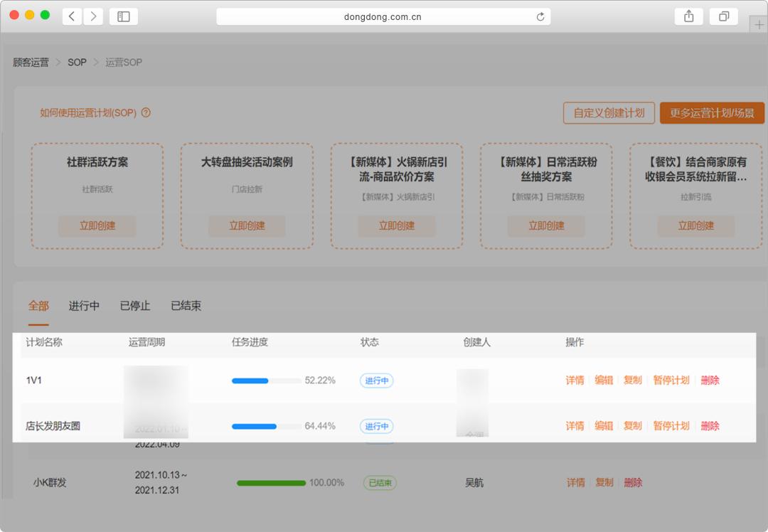Click 自定义创建计划 button
Image resolution: width=768 pixels, height=532 pixels.
coord(609,113)
